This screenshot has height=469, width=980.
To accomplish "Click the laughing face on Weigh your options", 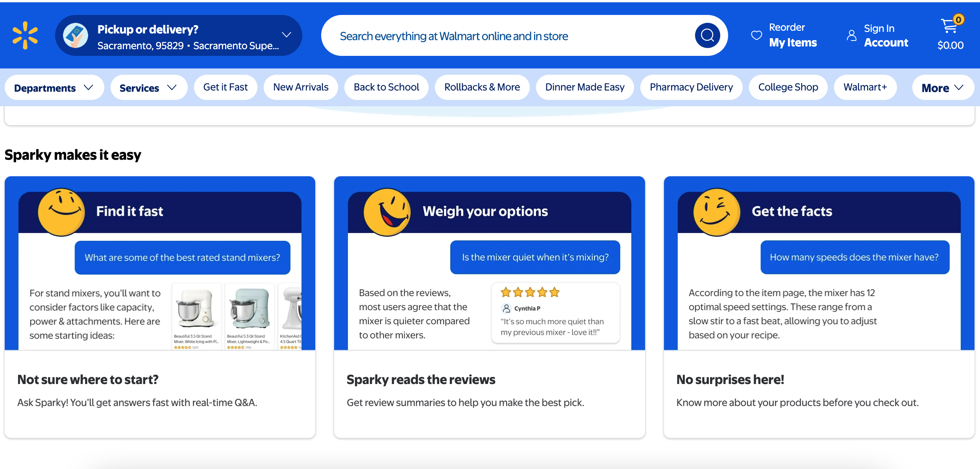I will pyautogui.click(x=387, y=212).
